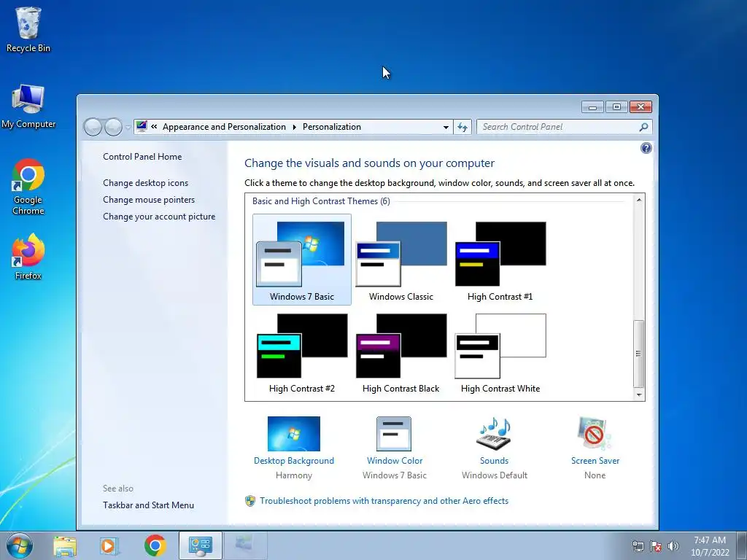Open Taskbar and Start Menu link

[148, 505]
